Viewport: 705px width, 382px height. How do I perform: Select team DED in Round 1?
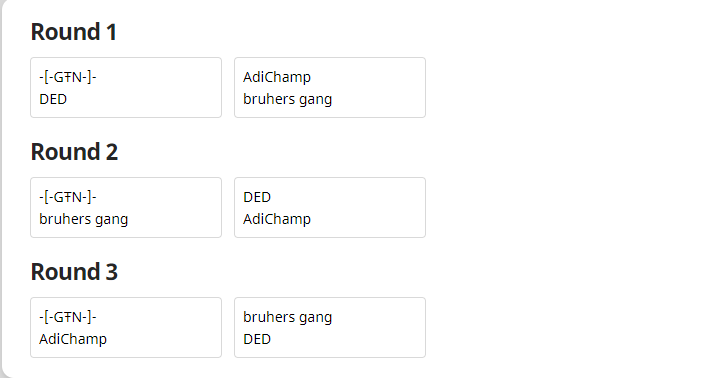(53, 99)
